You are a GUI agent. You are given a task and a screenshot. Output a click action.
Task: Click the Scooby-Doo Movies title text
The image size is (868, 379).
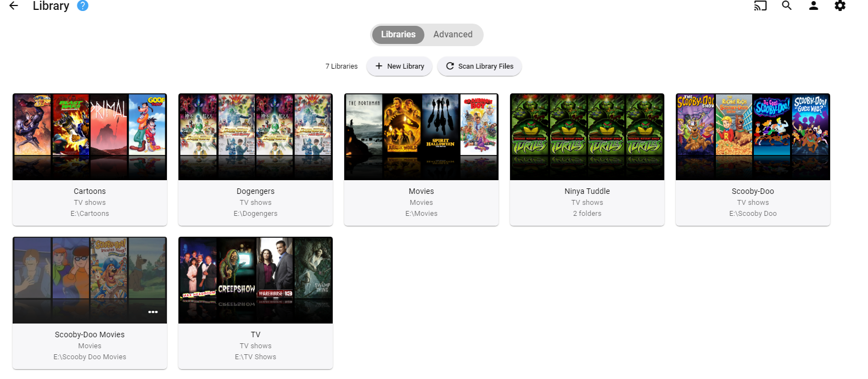tap(89, 335)
